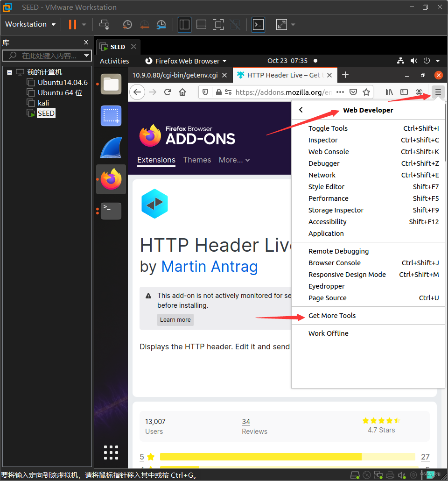
Task: Pause the virtual machine
Action: pyautogui.click(x=72, y=25)
